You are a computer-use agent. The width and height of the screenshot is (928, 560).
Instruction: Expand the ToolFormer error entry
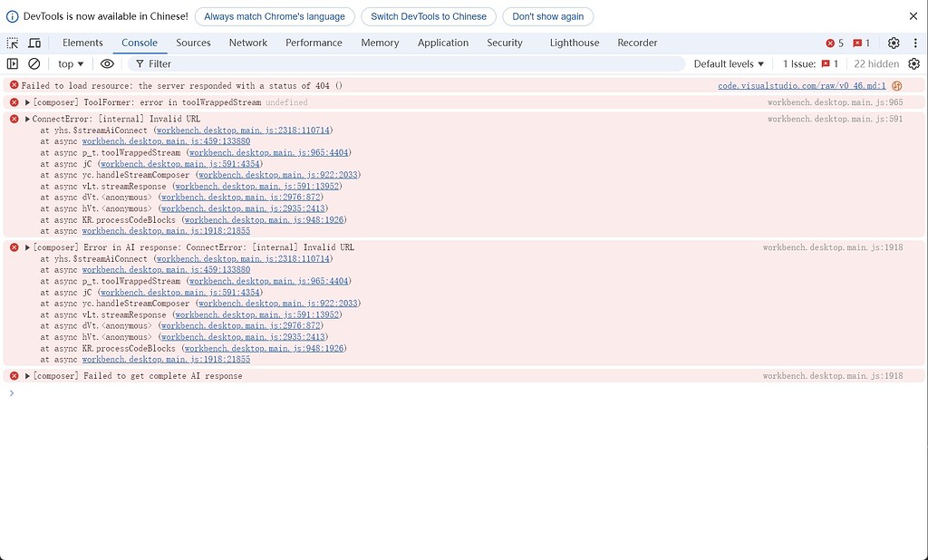pos(26,101)
